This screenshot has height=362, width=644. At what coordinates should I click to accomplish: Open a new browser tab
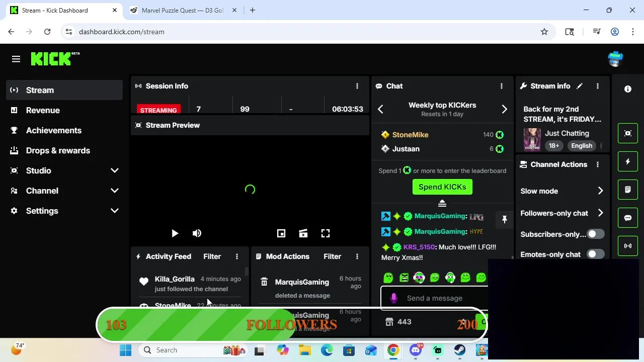(x=253, y=10)
